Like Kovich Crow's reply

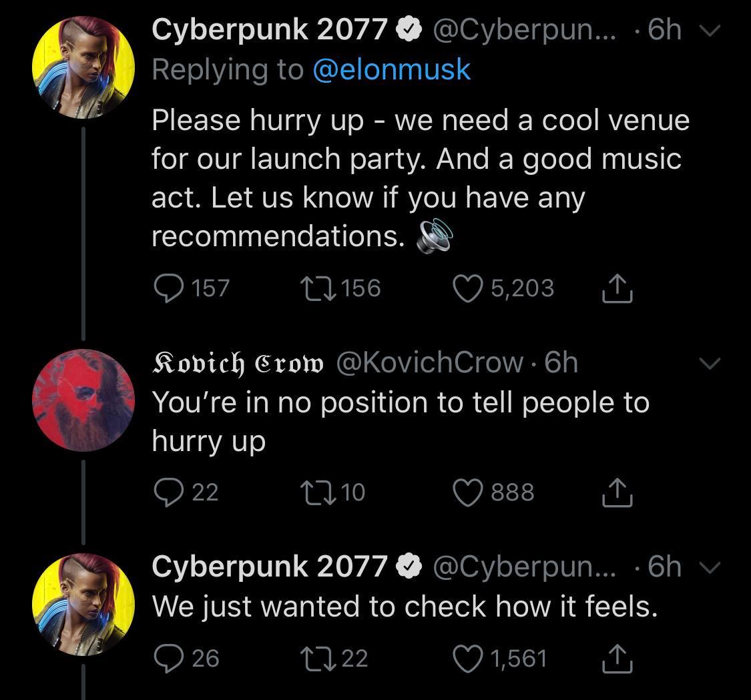(x=469, y=492)
